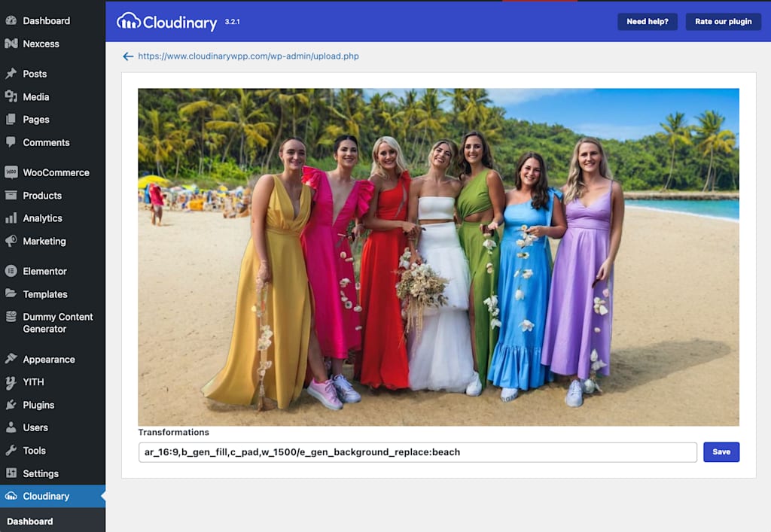Click the Comments speech bubble icon
Screen dimensions: 771x532
tap(11, 142)
